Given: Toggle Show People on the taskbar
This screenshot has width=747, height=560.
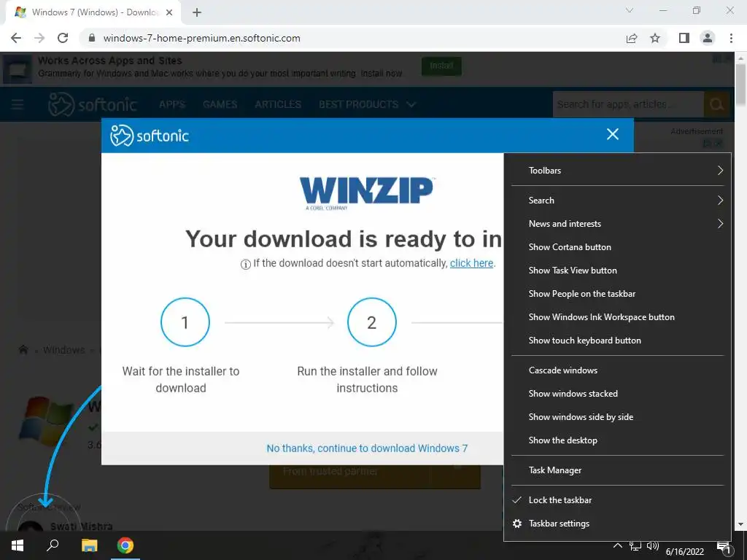Looking at the screenshot, I should 617,293.
